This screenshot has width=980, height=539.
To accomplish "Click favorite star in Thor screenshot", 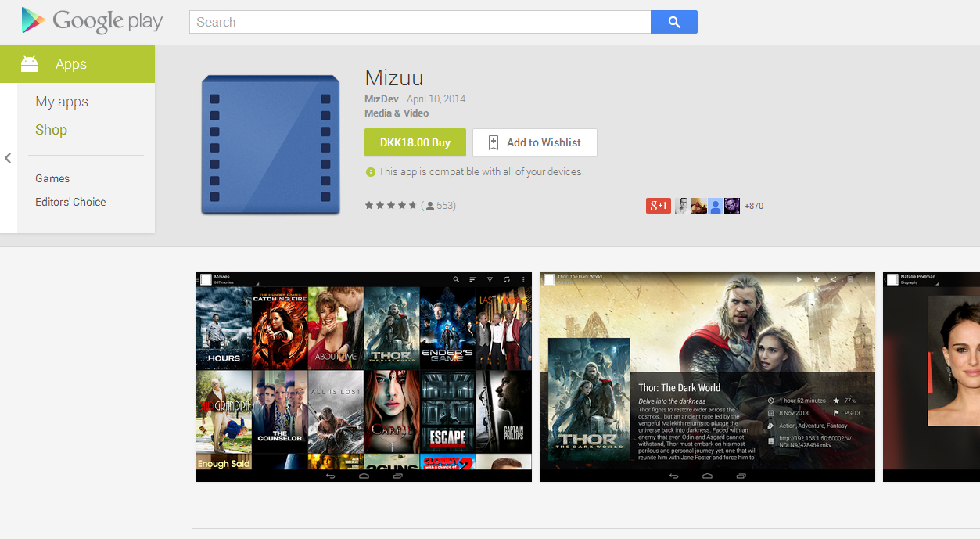I will pyautogui.click(x=816, y=279).
